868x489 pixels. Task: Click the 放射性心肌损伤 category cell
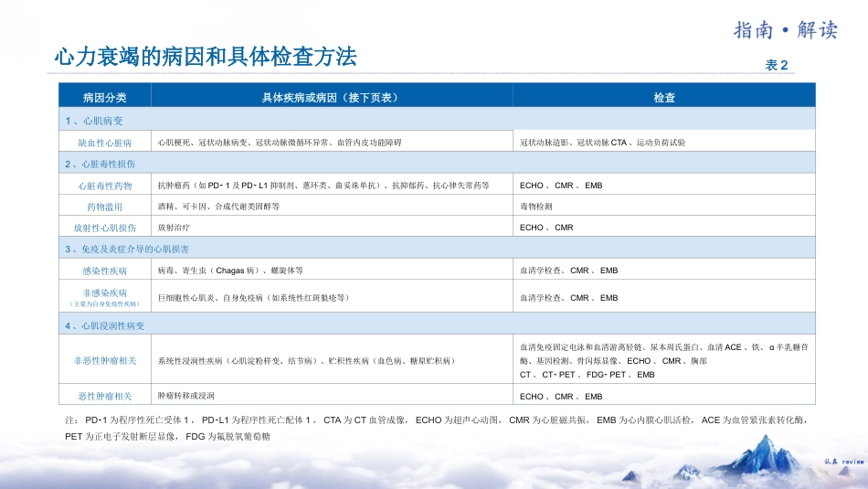click(105, 227)
